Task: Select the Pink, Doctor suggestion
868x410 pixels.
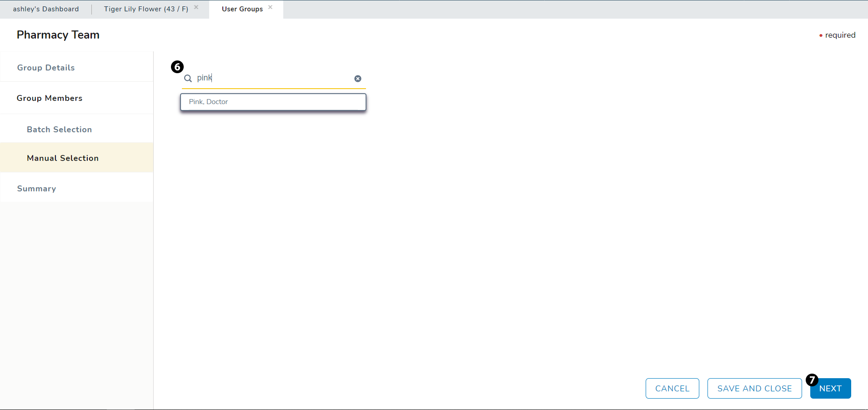Action: 273,102
